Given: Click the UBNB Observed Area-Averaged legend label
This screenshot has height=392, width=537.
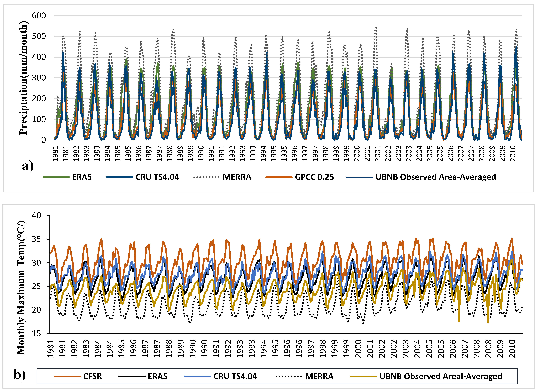Looking at the screenshot, I should tap(436, 177).
